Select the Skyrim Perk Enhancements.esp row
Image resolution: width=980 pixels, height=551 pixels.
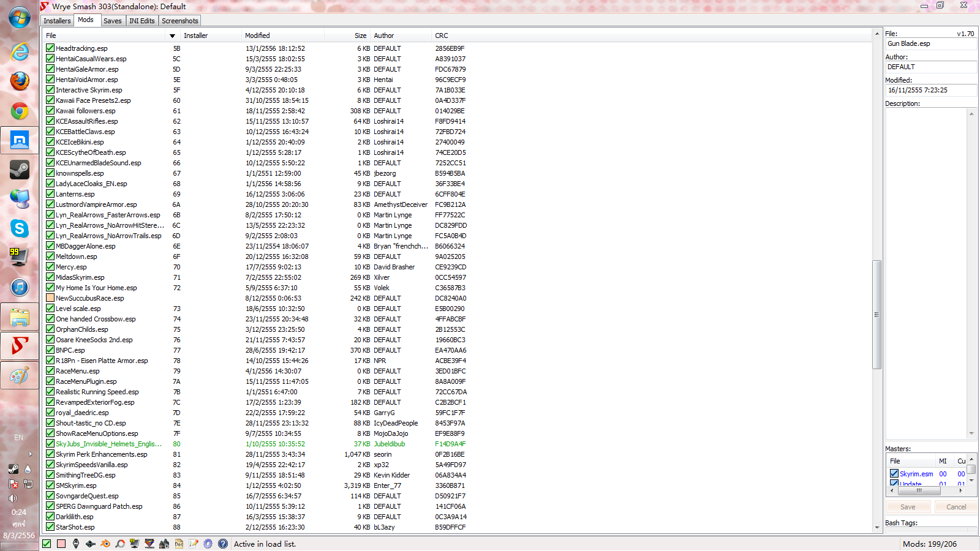458,454
